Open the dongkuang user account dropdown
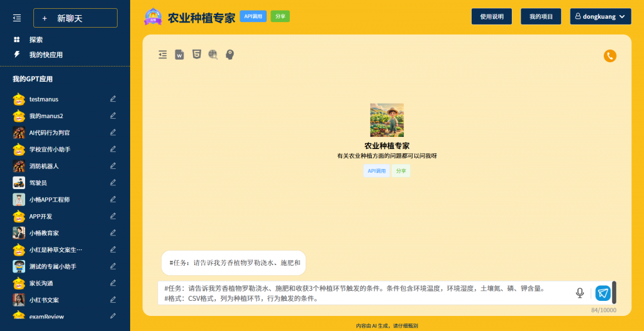 tap(600, 16)
